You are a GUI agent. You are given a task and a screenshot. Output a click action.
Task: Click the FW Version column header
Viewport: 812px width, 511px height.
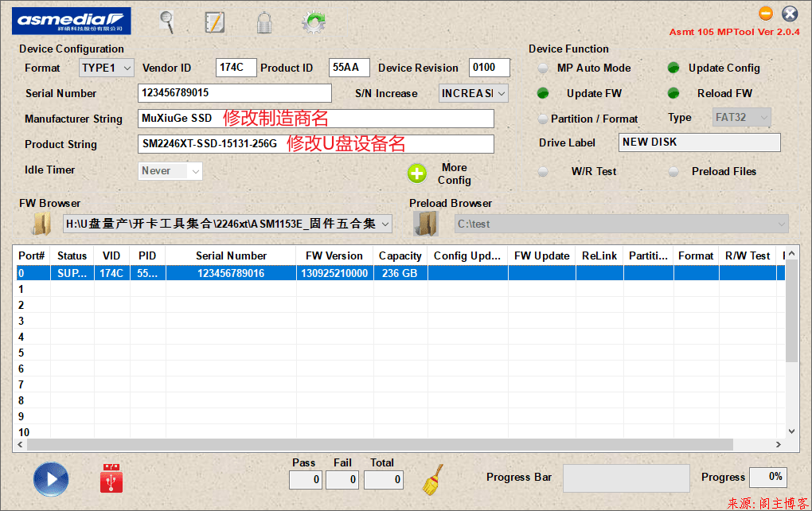click(334, 255)
